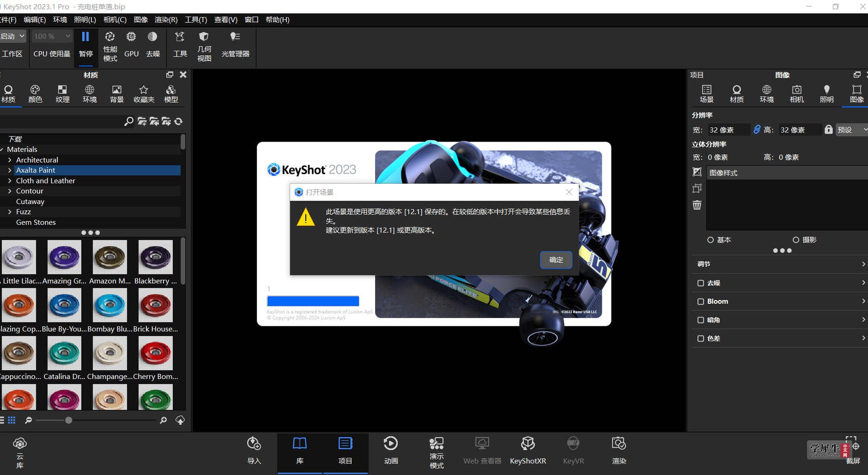The image size is (868, 475).
Task: Click the library search magnifier icon
Action: click(129, 121)
